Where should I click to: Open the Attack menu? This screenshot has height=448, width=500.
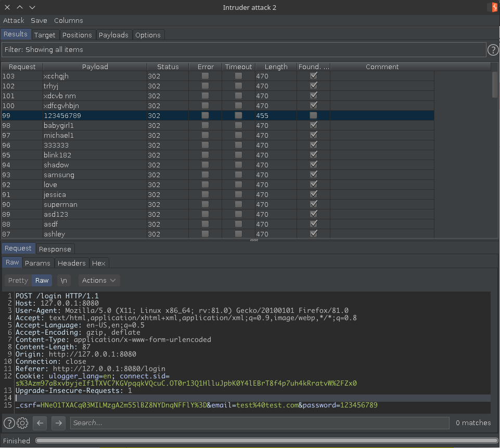click(14, 20)
